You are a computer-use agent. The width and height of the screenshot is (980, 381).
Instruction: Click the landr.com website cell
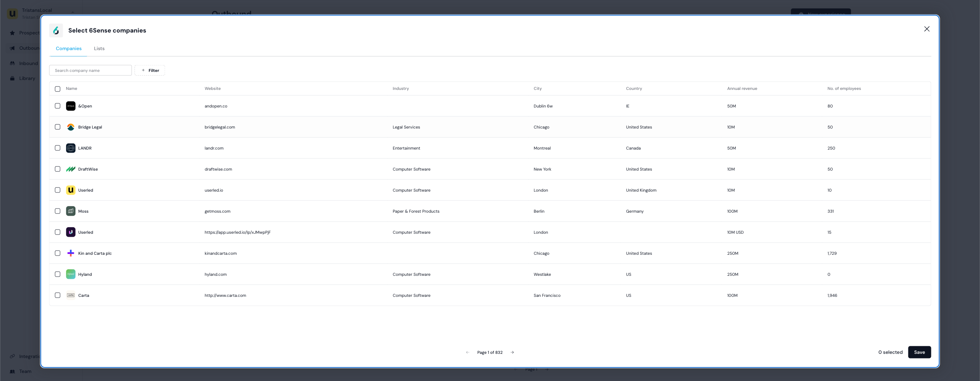point(214,148)
